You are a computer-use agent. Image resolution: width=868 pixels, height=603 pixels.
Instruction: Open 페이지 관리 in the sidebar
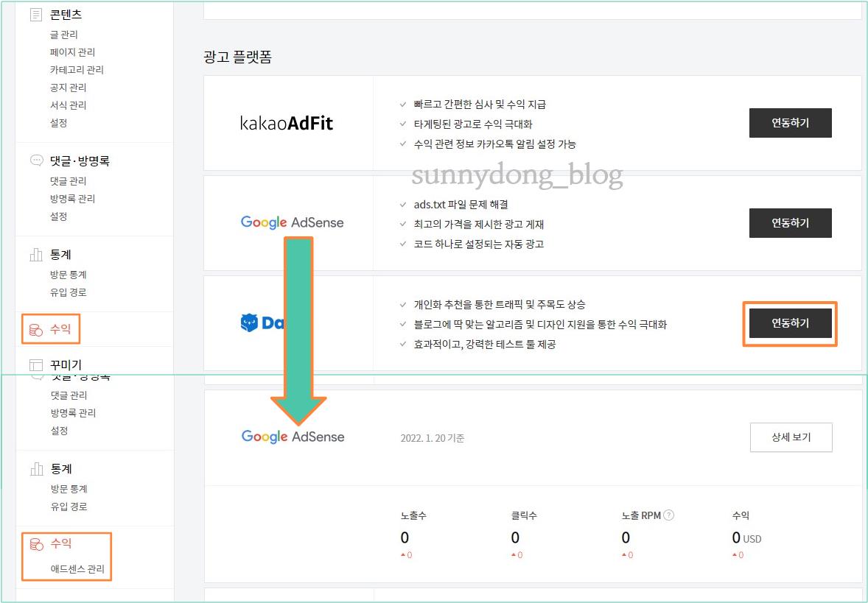pos(72,52)
